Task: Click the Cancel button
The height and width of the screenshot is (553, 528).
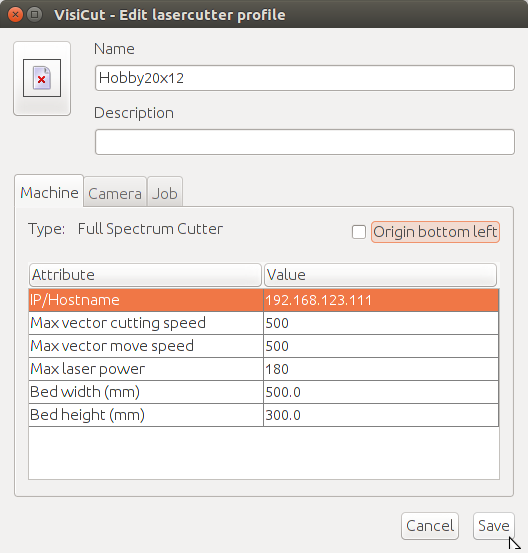Action: coord(430,526)
